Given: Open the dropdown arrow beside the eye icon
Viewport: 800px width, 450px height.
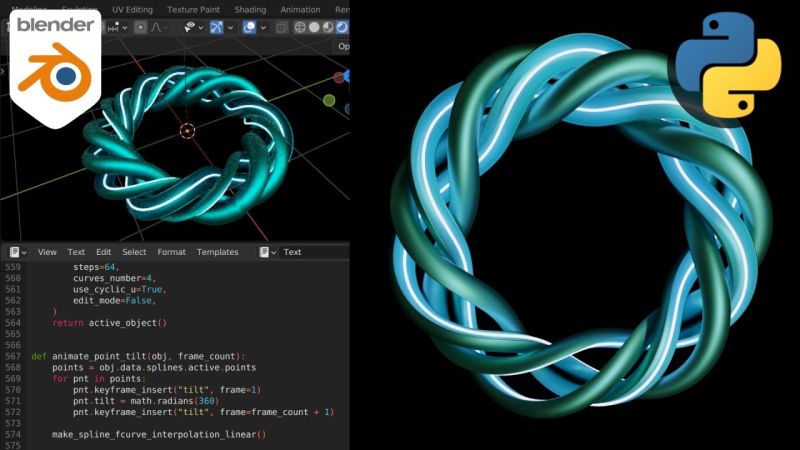Looking at the screenshot, I should coord(201,28).
